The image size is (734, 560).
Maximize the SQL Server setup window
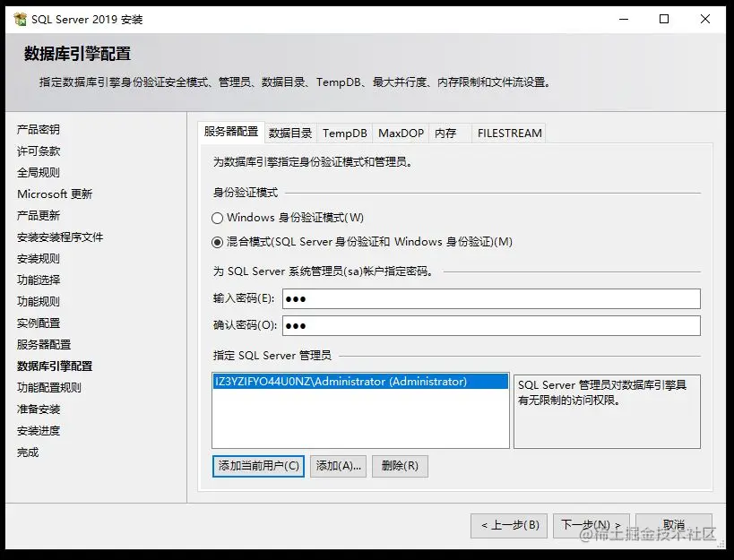pyautogui.click(x=664, y=19)
